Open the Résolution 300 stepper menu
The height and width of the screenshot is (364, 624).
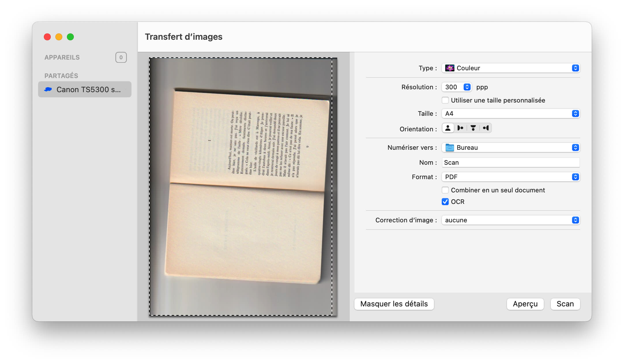[x=467, y=87]
